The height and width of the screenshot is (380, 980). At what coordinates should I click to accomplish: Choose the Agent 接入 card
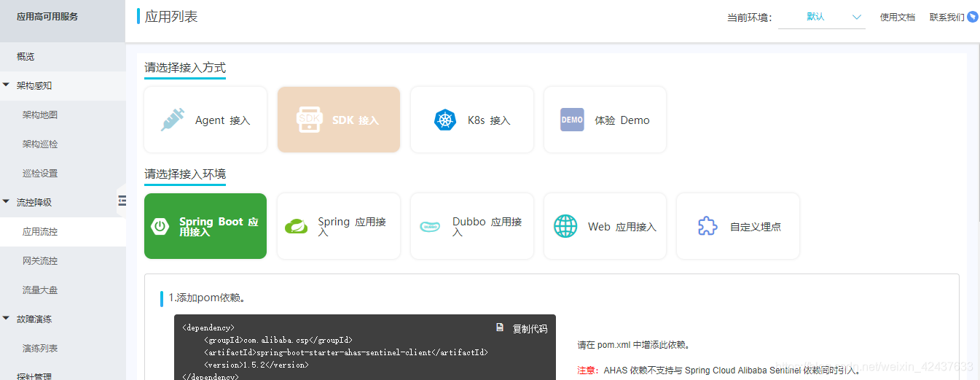pos(205,120)
